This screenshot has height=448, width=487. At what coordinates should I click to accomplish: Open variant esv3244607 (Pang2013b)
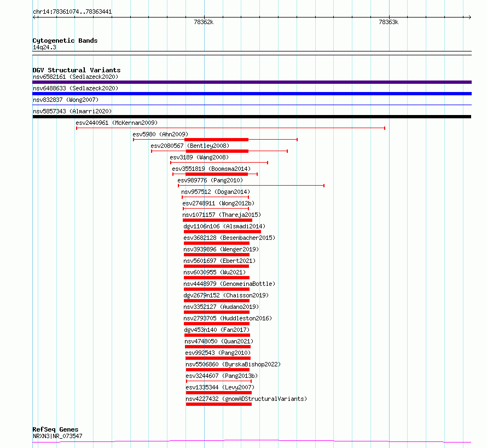click(222, 376)
